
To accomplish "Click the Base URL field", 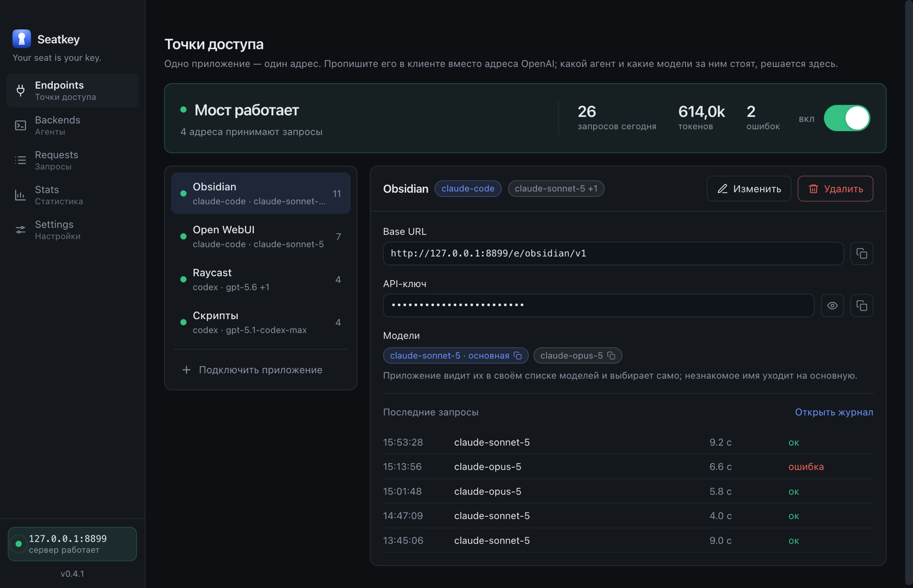I will [613, 253].
